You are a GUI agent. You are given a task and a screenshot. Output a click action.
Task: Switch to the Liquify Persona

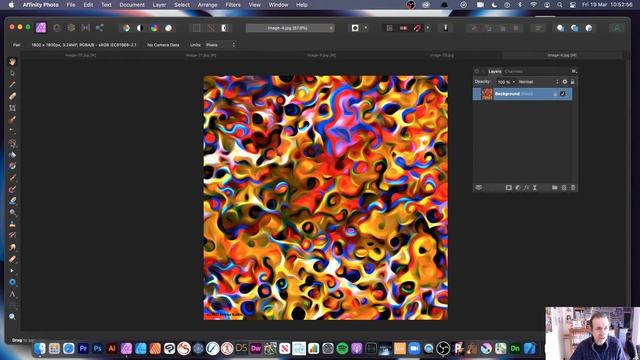[57, 28]
